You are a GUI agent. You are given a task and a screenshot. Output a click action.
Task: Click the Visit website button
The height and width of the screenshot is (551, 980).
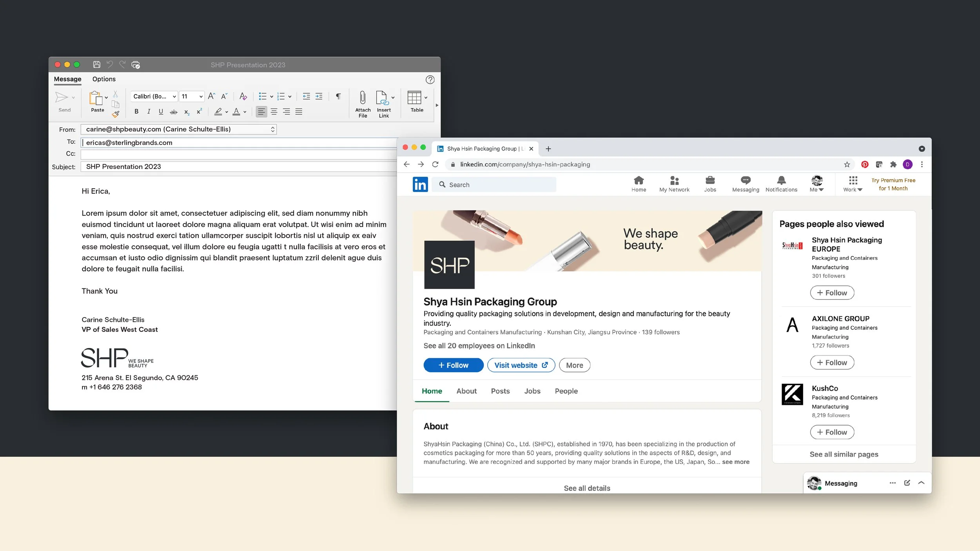521,365
